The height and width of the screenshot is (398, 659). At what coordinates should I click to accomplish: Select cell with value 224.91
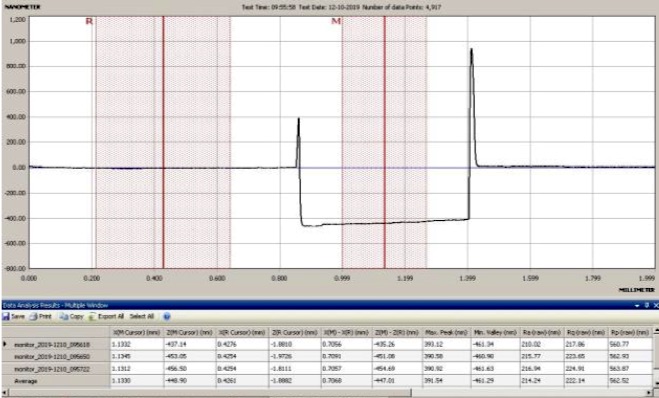click(586, 369)
